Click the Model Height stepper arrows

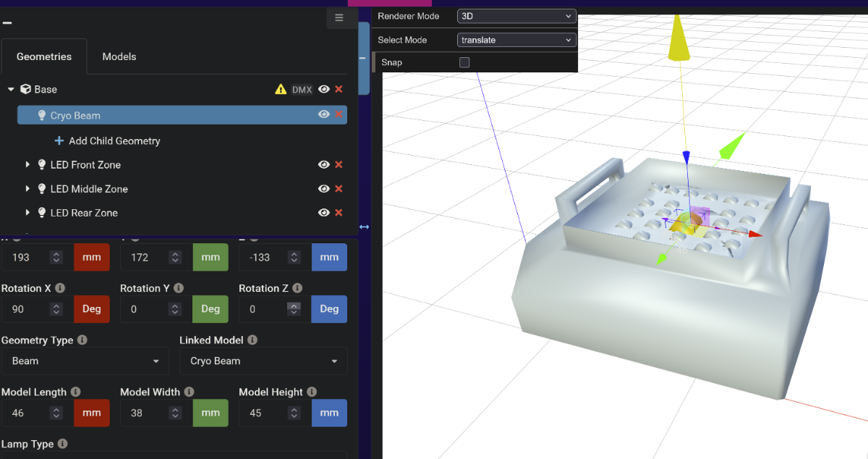click(293, 413)
